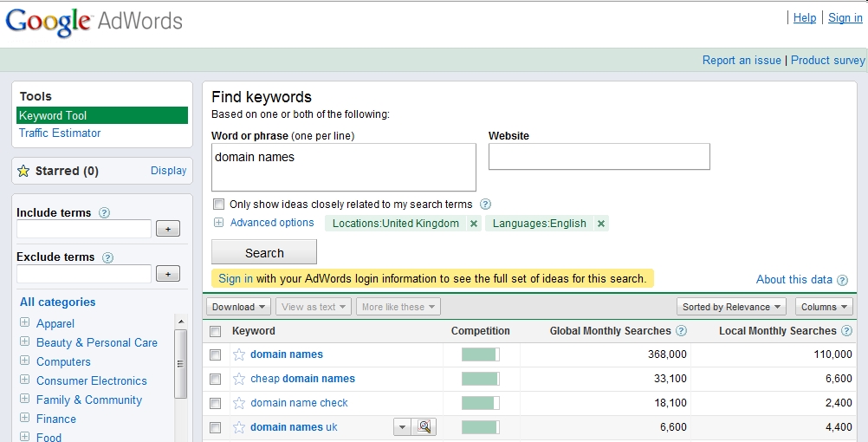Go to Google AdWords logo home

point(94,23)
